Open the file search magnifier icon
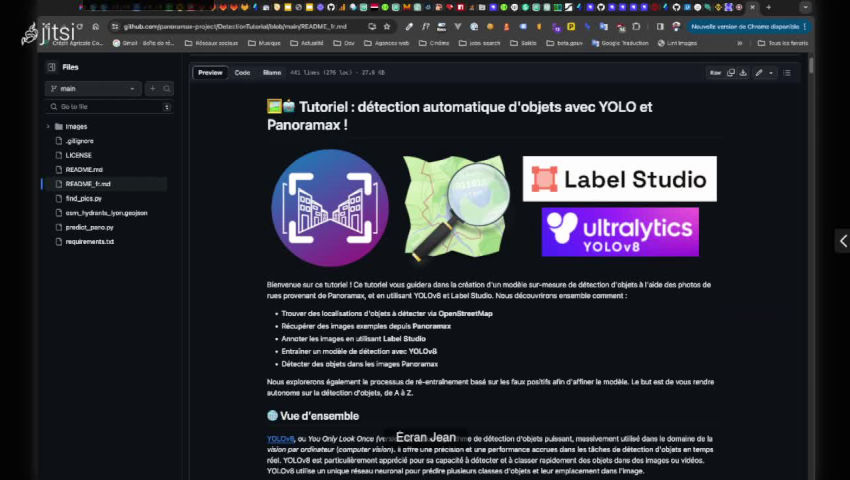Image resolution: width=850 pixels, height=480 pixels. (166, 89)
